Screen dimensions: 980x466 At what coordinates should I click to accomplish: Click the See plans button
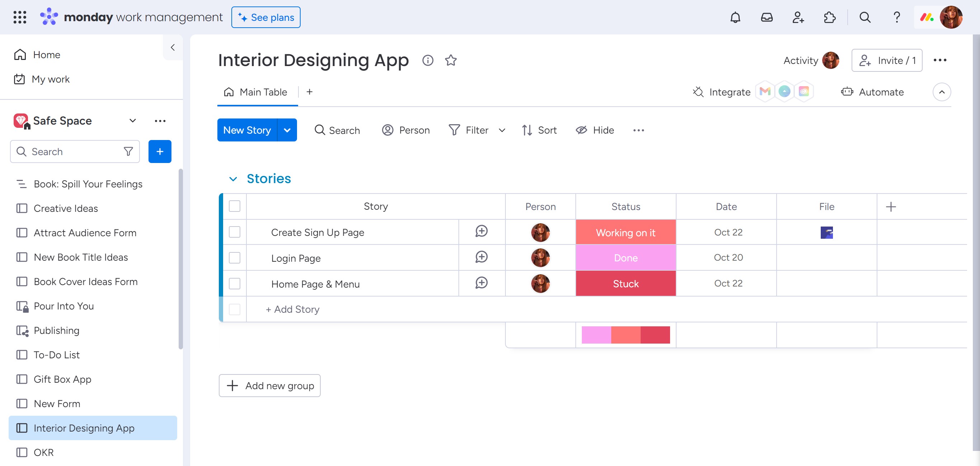(x=265, y=18)
